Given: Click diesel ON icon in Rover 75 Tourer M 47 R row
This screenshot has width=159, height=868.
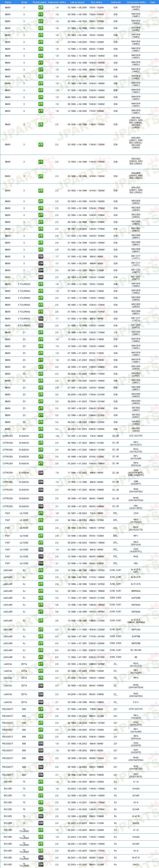Looking at the screenshot, I should 40,858.
